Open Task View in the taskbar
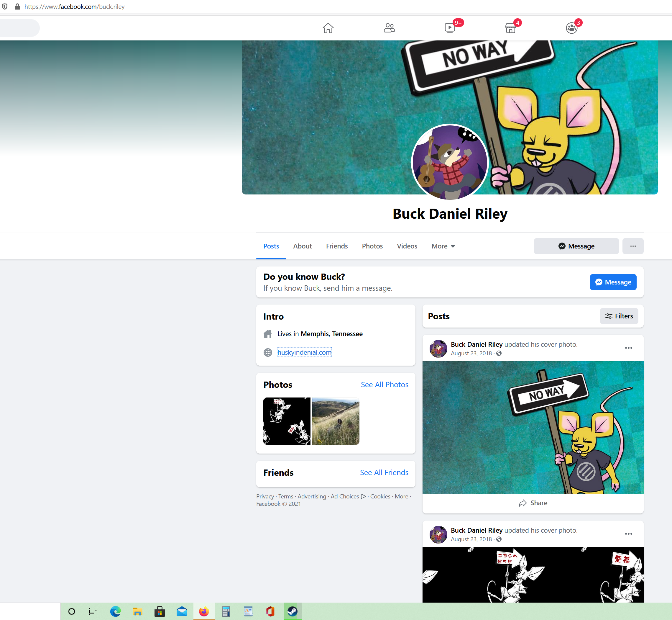 tap(93, 611)
